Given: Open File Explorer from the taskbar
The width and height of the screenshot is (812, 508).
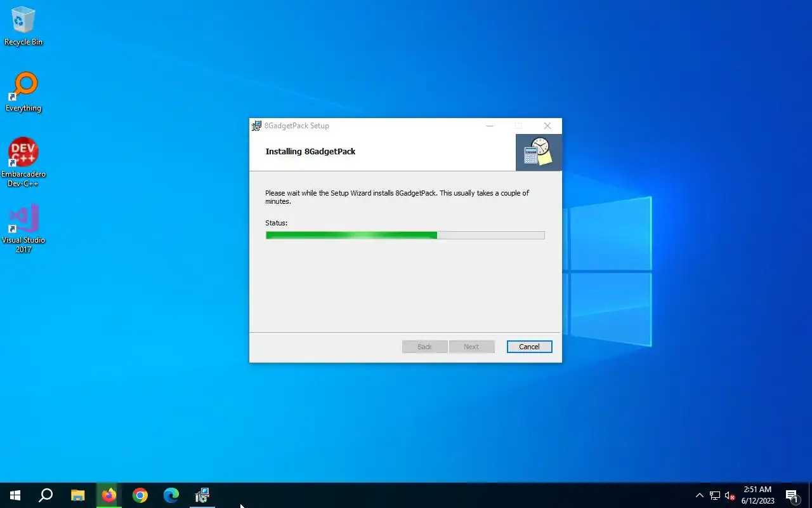Looking at the screenshot, I should pyautogui.click(x=77, y=495).
